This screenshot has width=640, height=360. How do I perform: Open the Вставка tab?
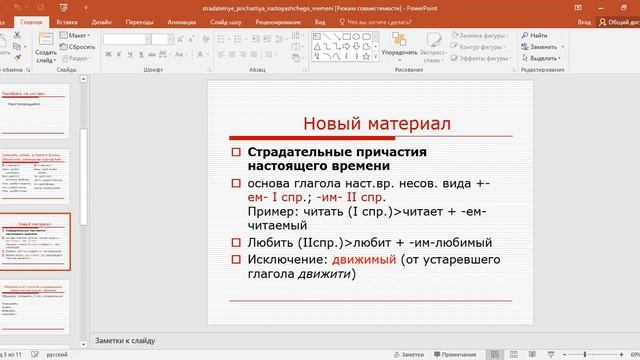[67, 22]
